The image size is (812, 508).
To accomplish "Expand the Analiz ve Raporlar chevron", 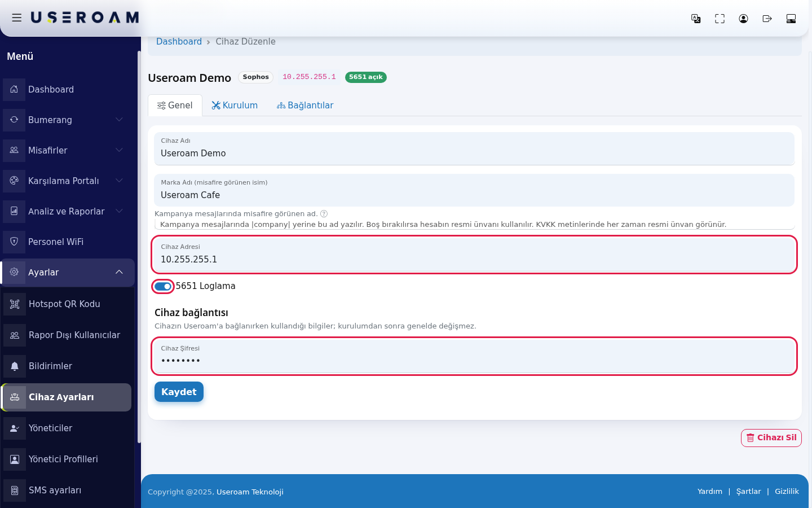I will click(119, 211).
